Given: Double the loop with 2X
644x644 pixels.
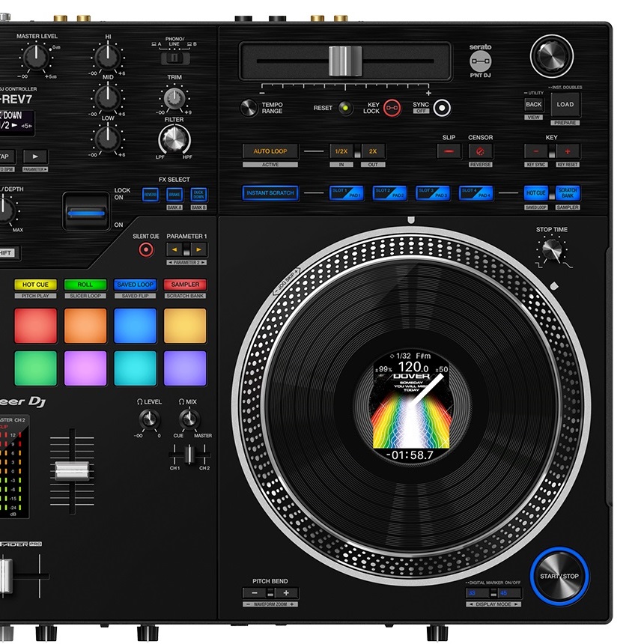Looking at the screenshot, I should point(373,151).
